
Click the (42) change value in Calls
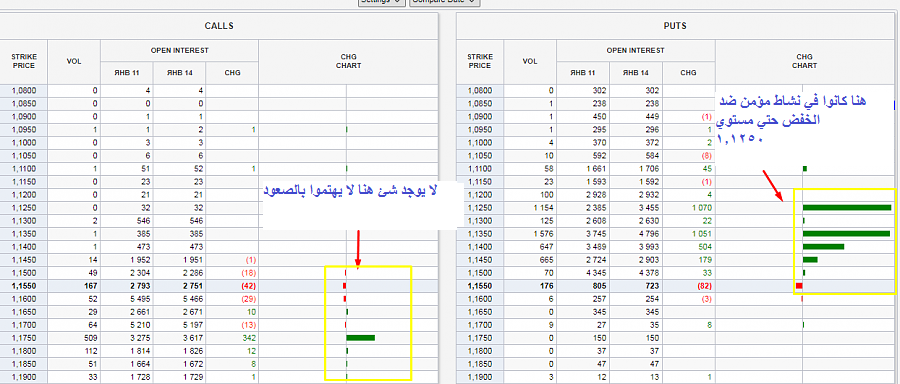247,285
